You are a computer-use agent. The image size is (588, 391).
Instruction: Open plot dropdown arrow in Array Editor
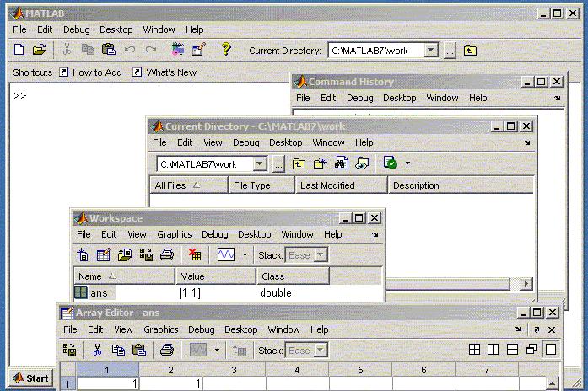pyautogui.click(x=217, y=351)
